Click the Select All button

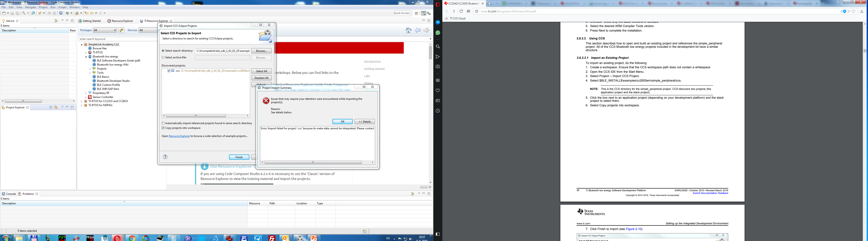point(262,71)
